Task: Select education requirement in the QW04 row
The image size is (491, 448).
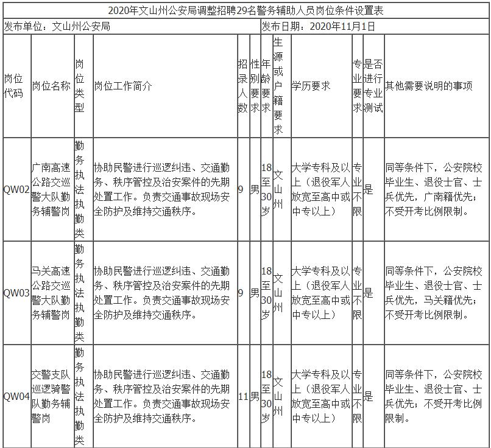Action: (x=322, y=396)
